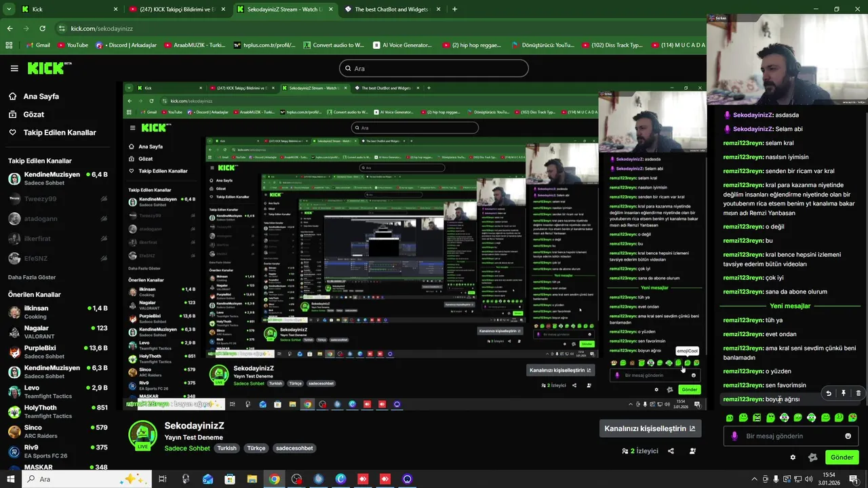Image resolution: width=868 pixels, height=488 pixels.
Task: Click Kanalınızı kişiselleştirin button
Action: pyautogui.click(x=650, y=428)
